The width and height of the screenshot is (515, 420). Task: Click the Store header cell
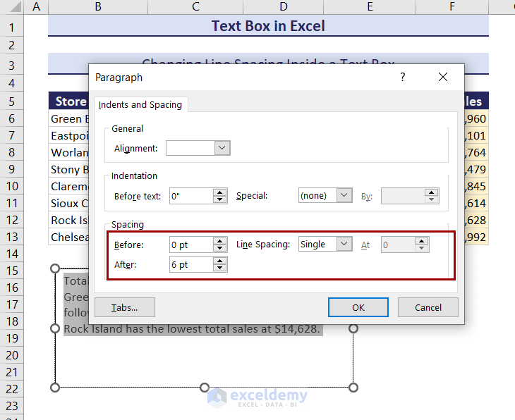click(x=68, y=101)
